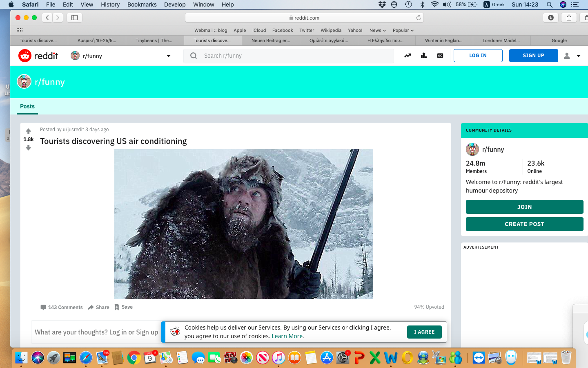This screenshot has height=368, width=588.
Task: Open Time Machine menu bar icon
Action: [x=408, y=4]
